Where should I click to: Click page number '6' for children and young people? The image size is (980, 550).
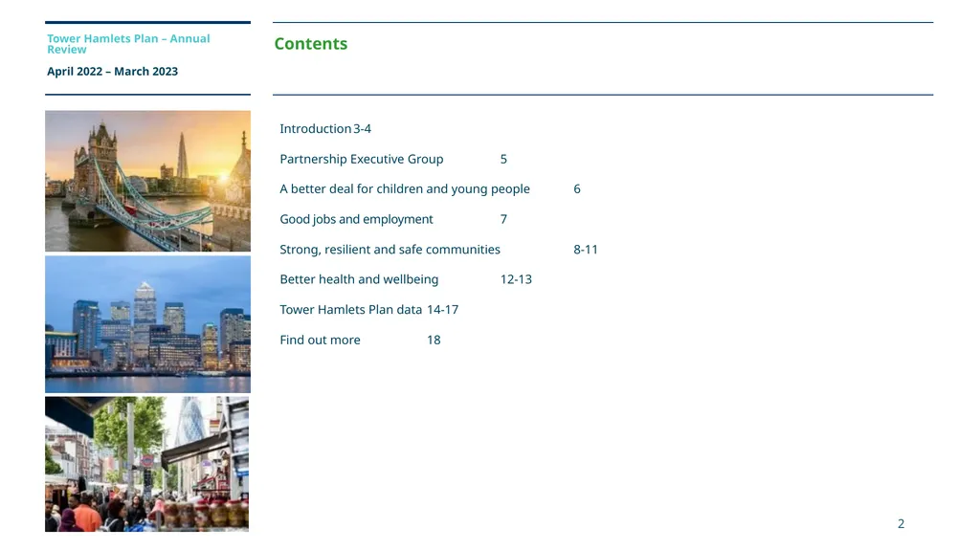577,188
